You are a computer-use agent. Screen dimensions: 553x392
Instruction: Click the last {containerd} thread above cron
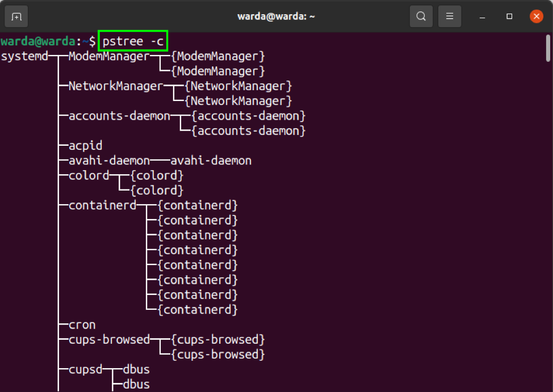click(x=198, y=310)
